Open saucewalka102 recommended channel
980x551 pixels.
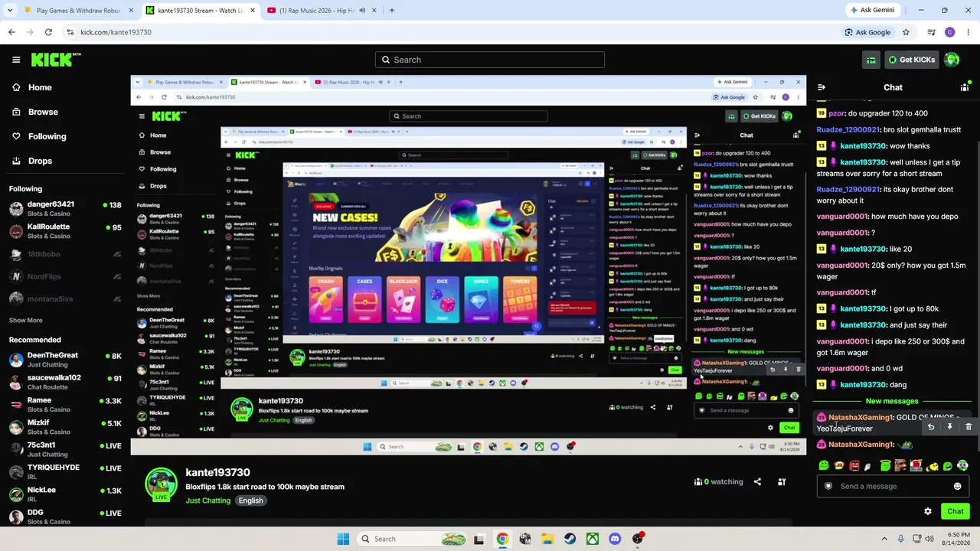click(65, 382)
